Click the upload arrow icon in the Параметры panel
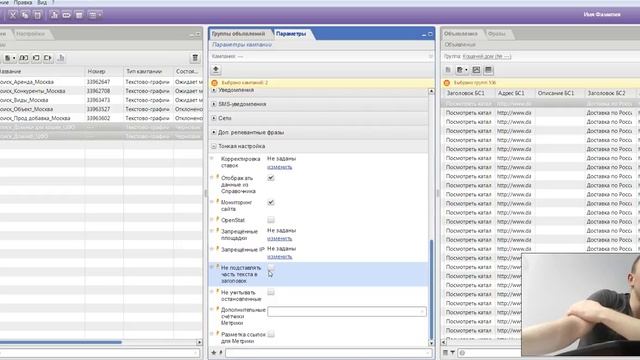Screen dimensions: 640x360 click(x=216, y=70)
